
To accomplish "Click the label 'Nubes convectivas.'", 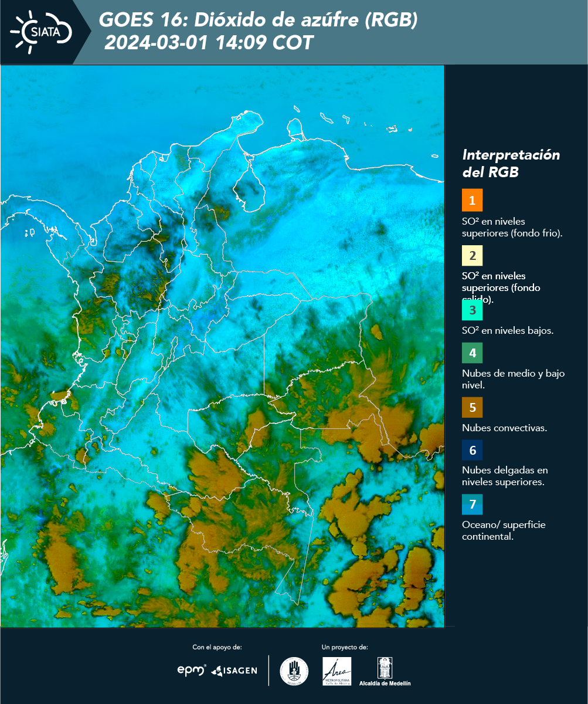I will (x=505, y=428).
